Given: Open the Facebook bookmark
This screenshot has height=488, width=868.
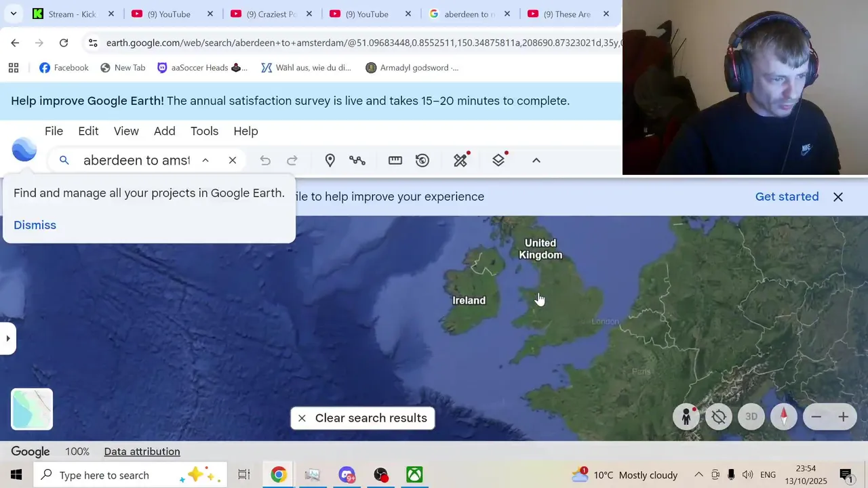Looking at the screenshot, I should [64, 68].
